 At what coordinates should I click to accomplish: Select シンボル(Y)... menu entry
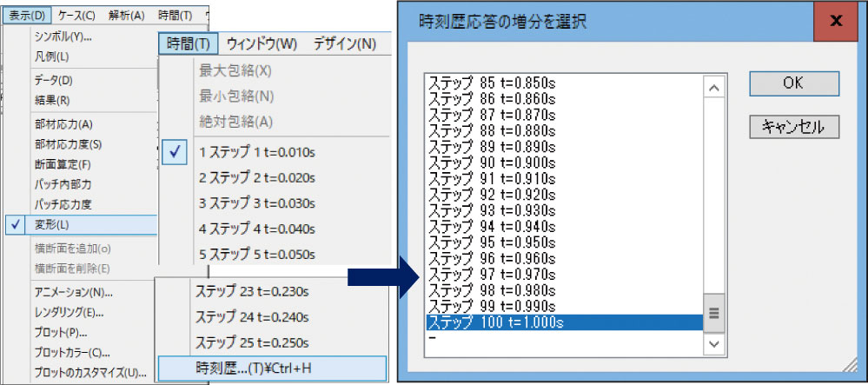(x=63, y=37)
